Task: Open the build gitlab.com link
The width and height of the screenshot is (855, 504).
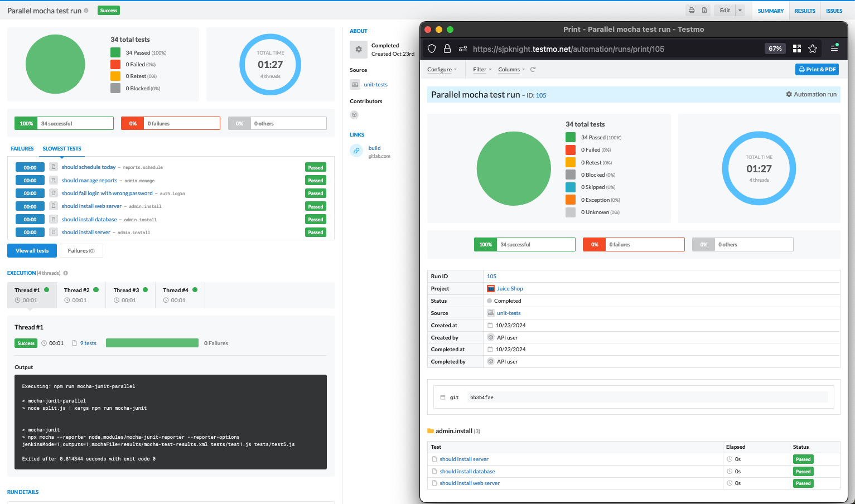Action: [374, 148]
